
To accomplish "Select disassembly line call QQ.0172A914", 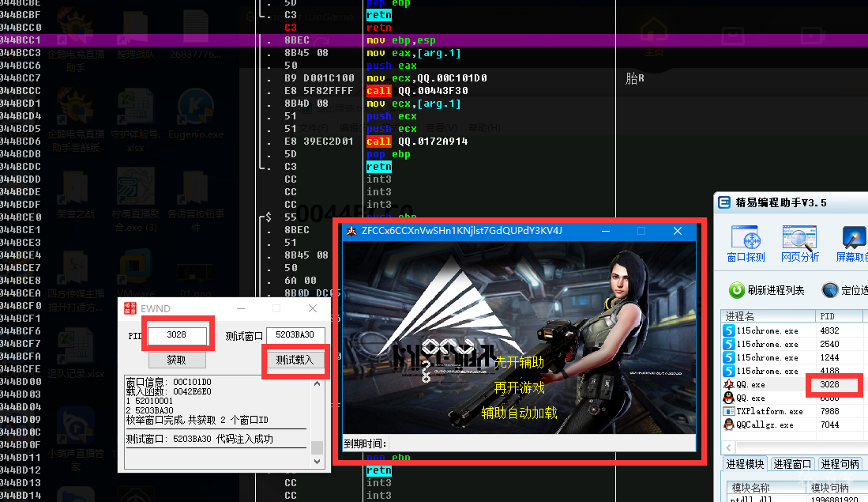I will click(x=417, y=142).
